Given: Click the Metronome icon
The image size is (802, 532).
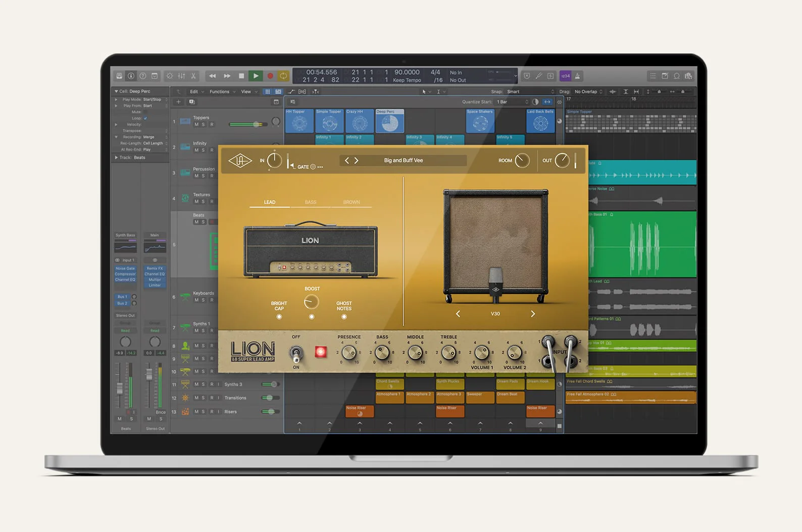Looking at the screenshot, I should pos(577,76).
